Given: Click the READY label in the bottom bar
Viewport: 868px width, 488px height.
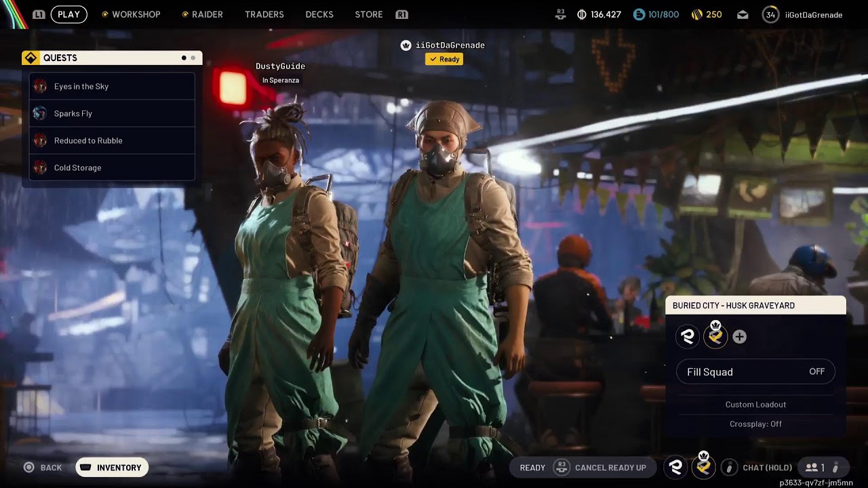Looking at the screenshot, I should (x=532, y=468).
